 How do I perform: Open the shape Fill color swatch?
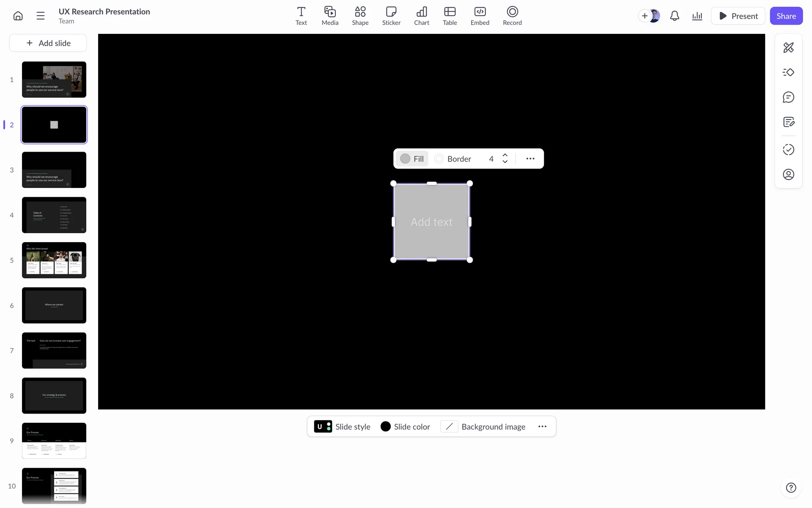pos(405,159)
